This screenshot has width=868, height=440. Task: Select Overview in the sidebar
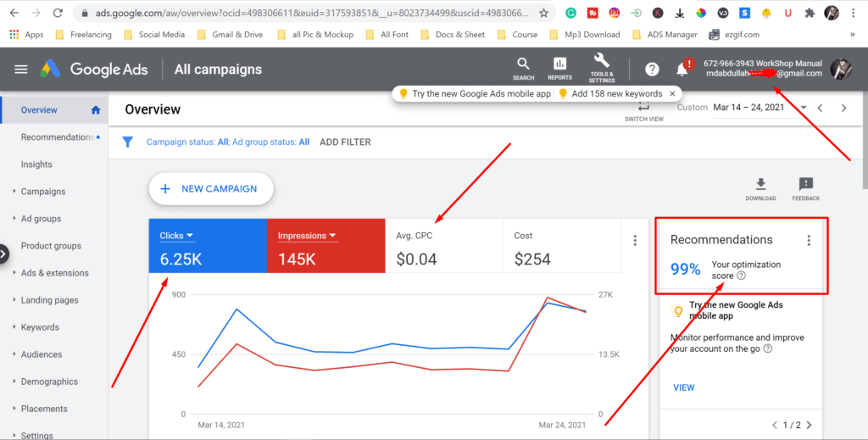54,110
